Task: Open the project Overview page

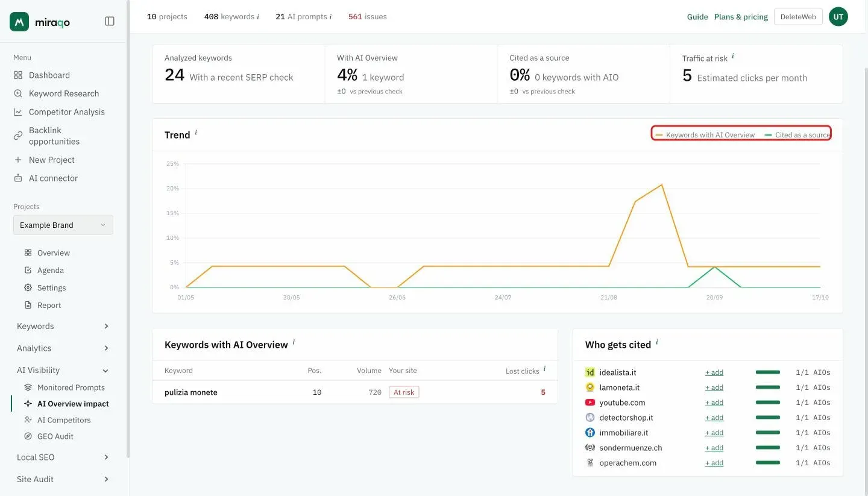Action: (54, 253)
